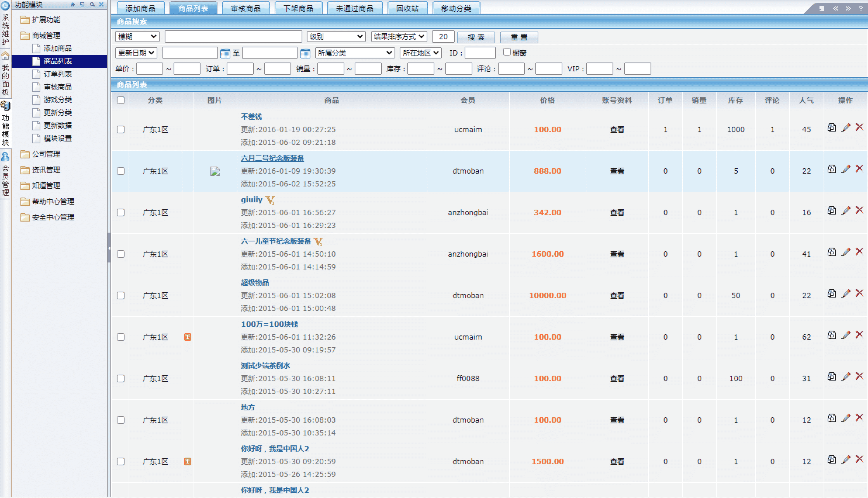Click broken image thumbnail in 六月二号纪念版装备 row
The width and height of the screenshot is (868, 498).
[x=215, y=171]
